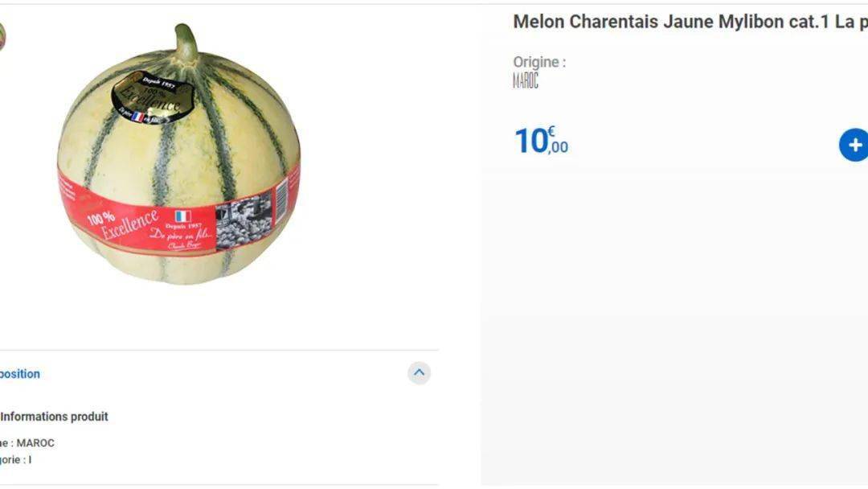The image size is (868, 489).
Task: Click the MAROC origin value beneath Origine
Action: coord(526,81)
